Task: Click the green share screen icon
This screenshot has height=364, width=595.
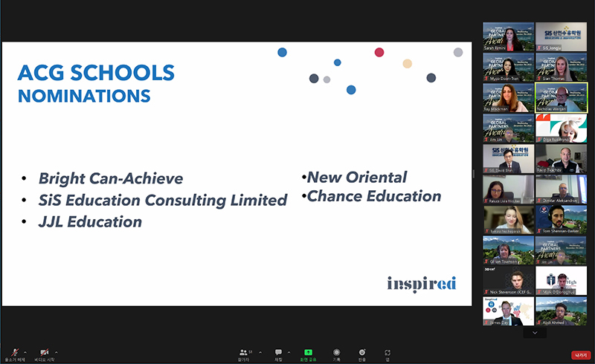Action: (x=308, y=352)
